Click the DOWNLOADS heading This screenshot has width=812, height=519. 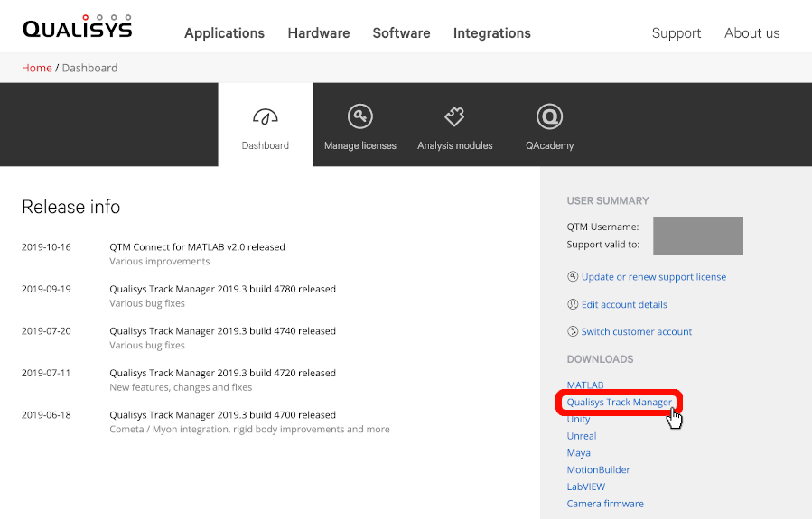tap(600, 359)
